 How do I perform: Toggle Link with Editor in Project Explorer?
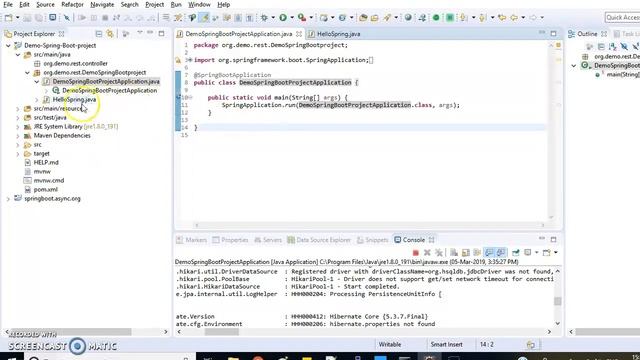(x=110, y=34)
